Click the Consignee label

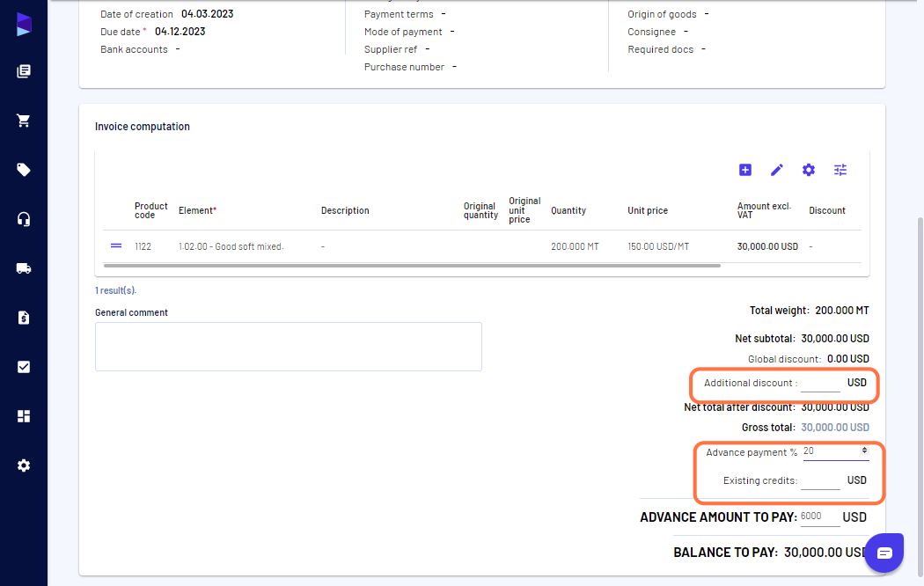click(651, 32)
